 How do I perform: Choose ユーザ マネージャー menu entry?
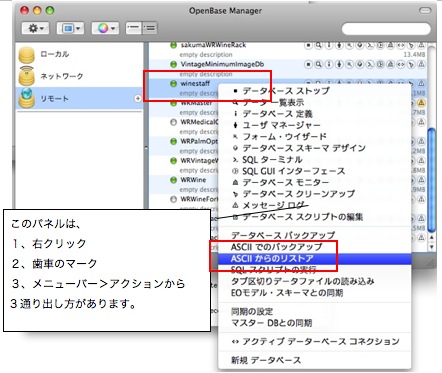point(314,125)
